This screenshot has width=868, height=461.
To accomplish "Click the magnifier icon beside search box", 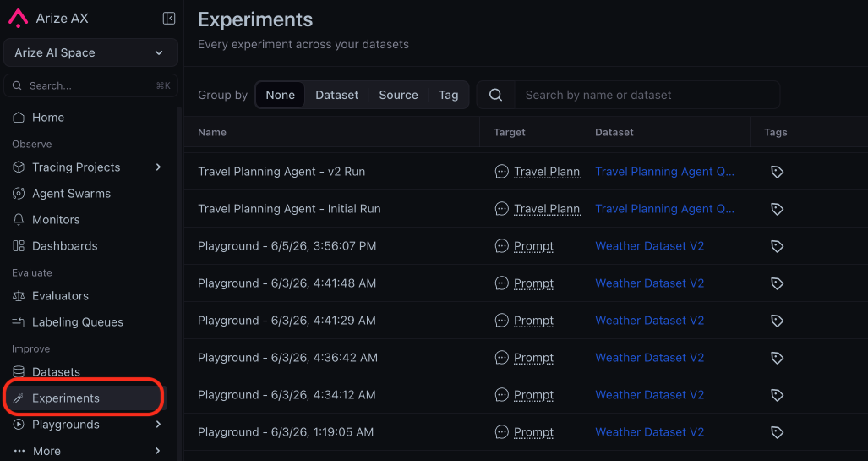I will tap(496, 95).
